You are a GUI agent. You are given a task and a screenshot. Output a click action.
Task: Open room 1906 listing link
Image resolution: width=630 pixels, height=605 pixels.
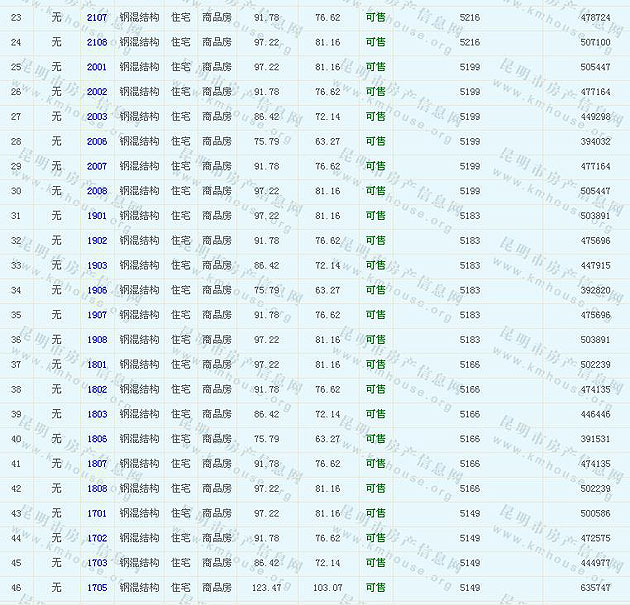click(97, 291)
